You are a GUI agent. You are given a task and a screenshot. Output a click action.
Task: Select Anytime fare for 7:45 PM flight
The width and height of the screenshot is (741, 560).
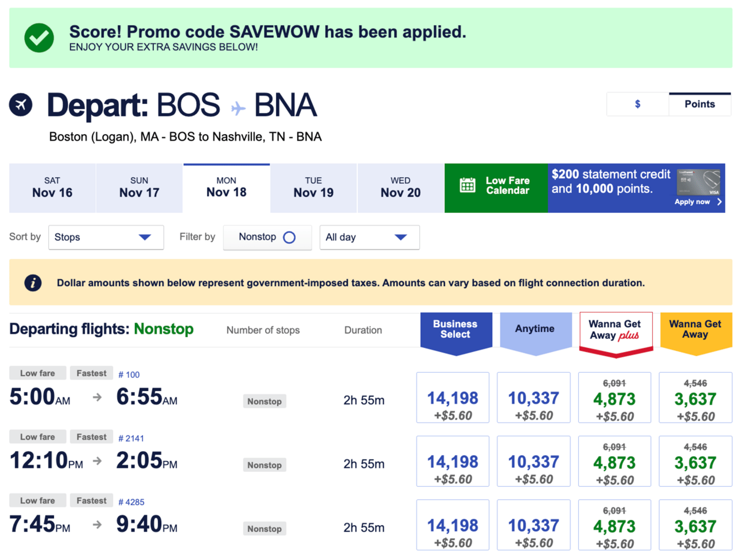[533, 525]
